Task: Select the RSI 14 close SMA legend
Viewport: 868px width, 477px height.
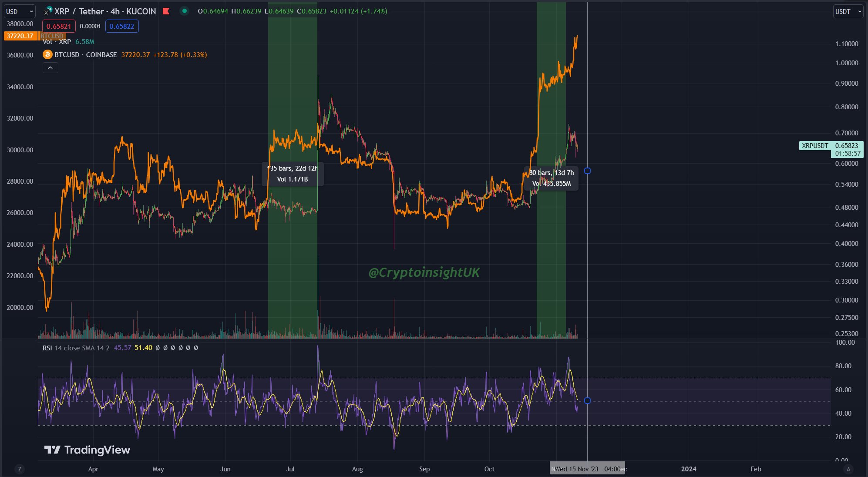Action: 76,348
